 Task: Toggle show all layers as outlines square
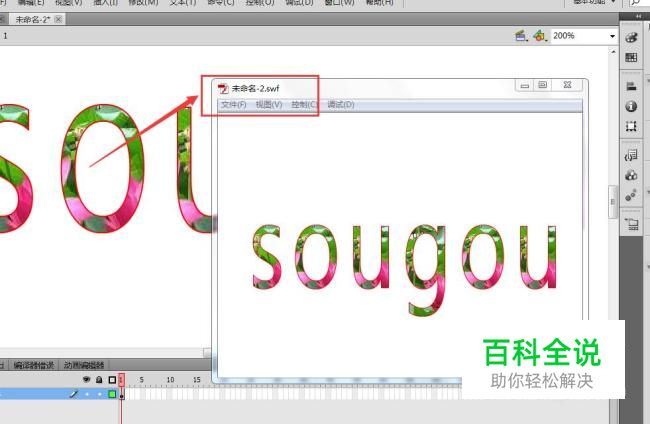coord(112,380)
